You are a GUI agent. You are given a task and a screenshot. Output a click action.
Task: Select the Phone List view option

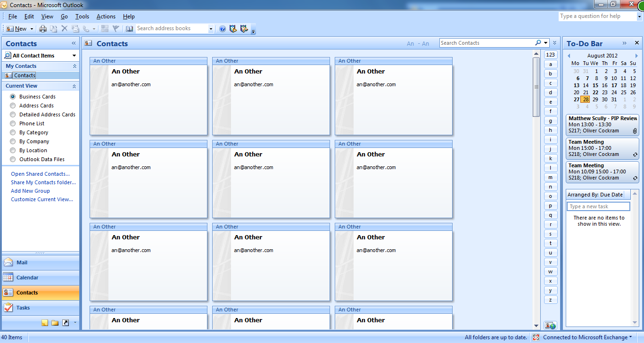coord(13,123)
